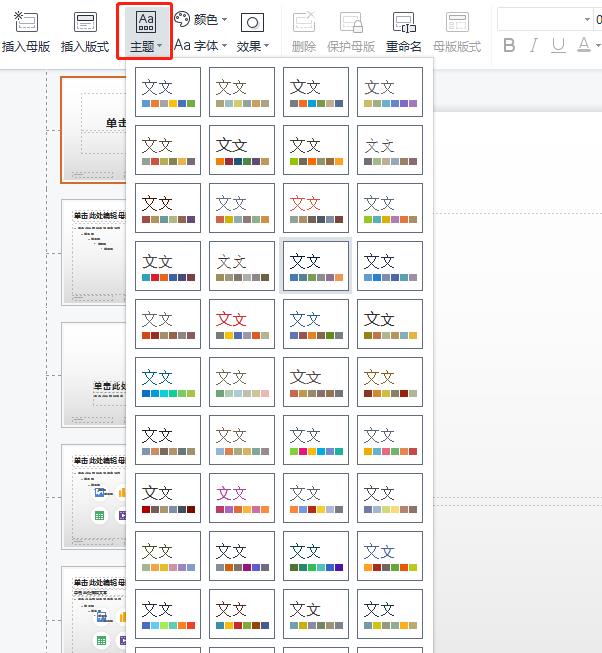Viewport: 602px width, 653px height.
Task: Select the pastel theme with pale pink last swatch
Action: point(242,382)
